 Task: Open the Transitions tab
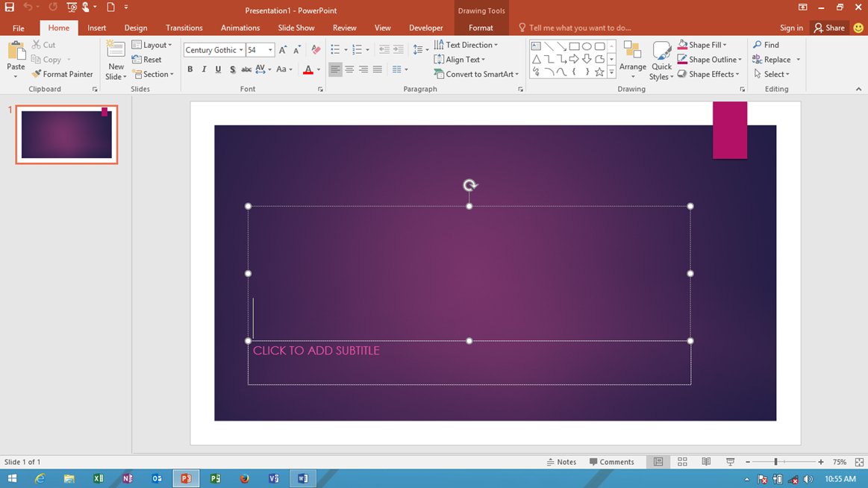(x=184, y=28)
